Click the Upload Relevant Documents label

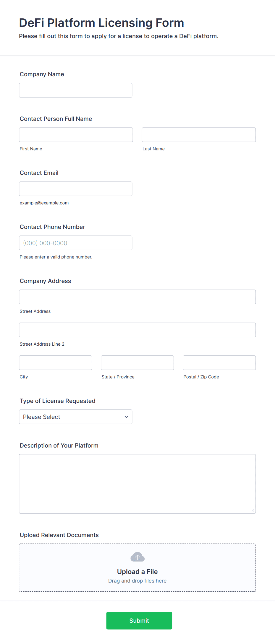pyautogui.click(x=59, y=535)
